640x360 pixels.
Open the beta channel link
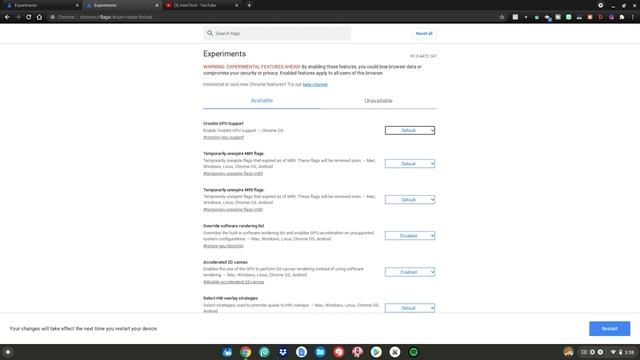[x=315, y=84]
